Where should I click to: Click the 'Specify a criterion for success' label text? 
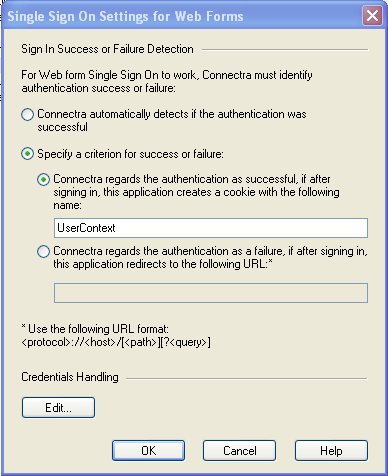tap(130, 154)
